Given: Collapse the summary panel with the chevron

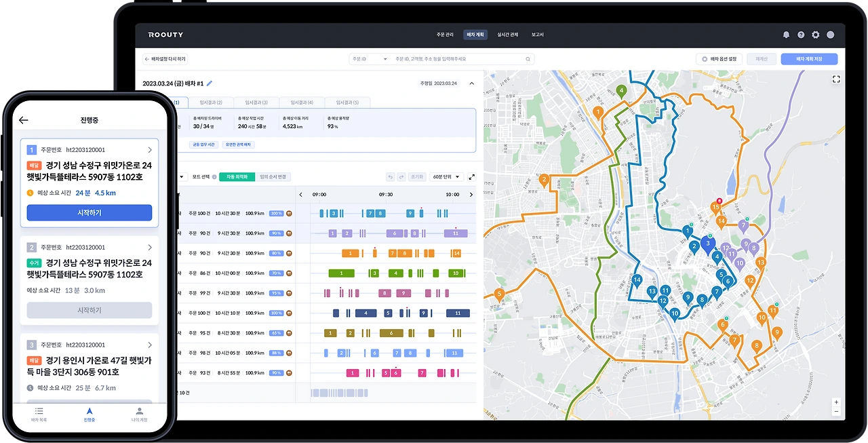Looking at the screenshot, I should coord(472,83).
